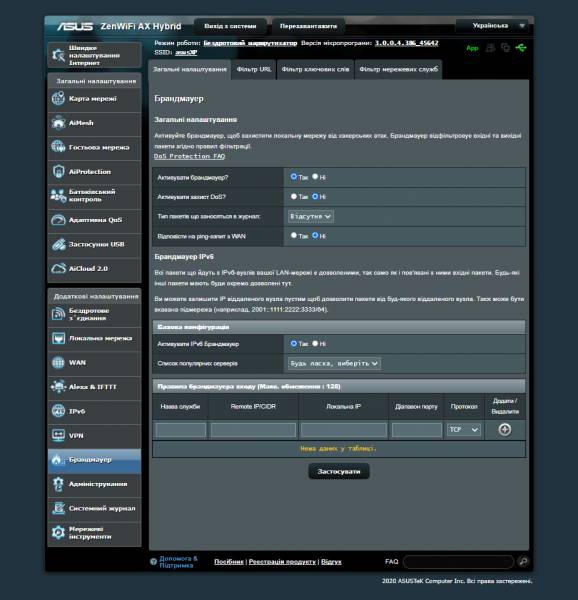Open AiProtection from the sidebar menu
Image resolution: width=578 pixels, height=600 pixels.
94,172
